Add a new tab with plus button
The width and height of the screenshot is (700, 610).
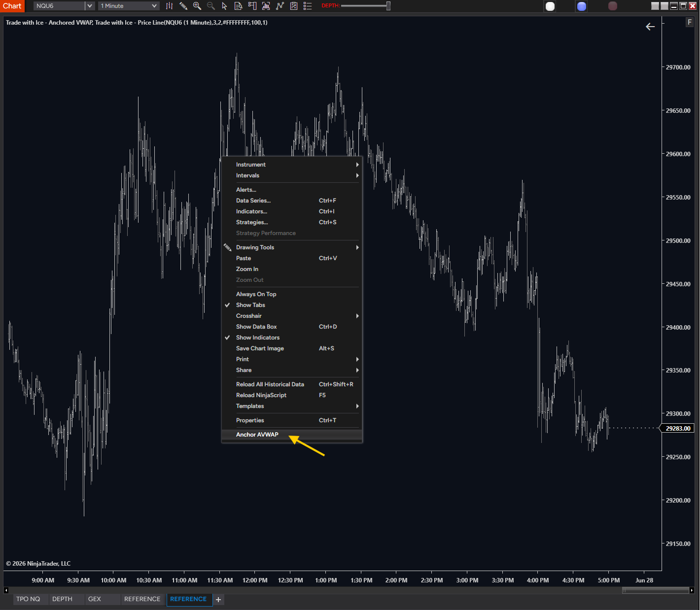click(218, 600)
